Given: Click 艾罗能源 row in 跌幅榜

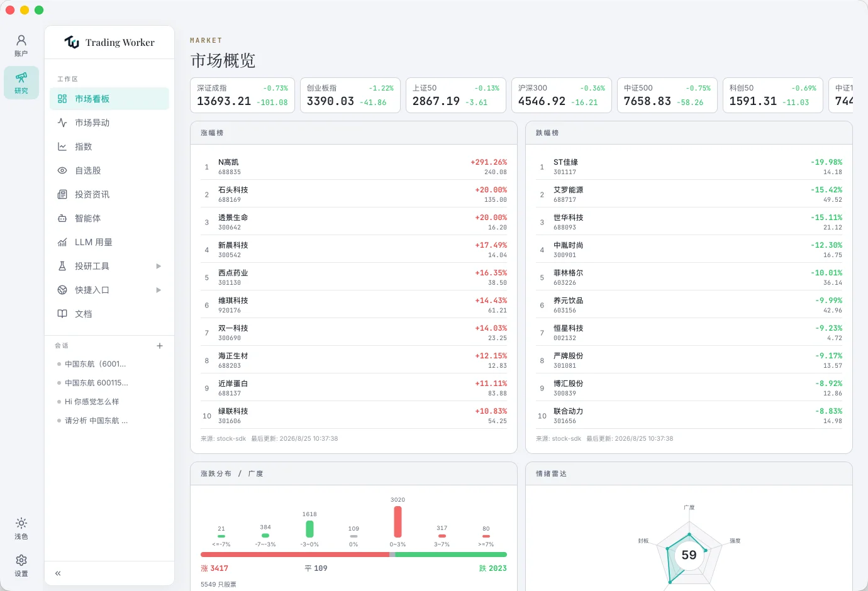Looking at the screenshot, I should [x=689, y=194].
